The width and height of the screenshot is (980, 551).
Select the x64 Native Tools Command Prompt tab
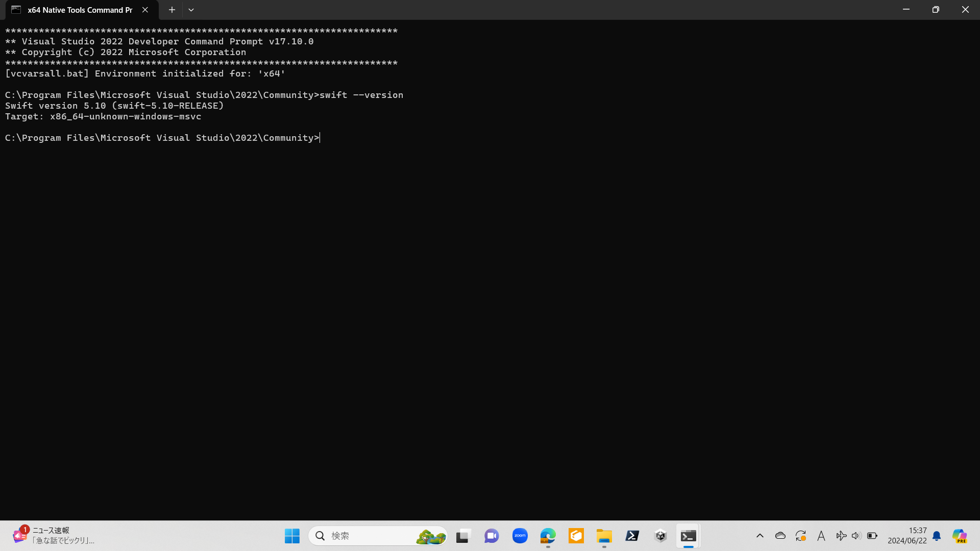82,10
